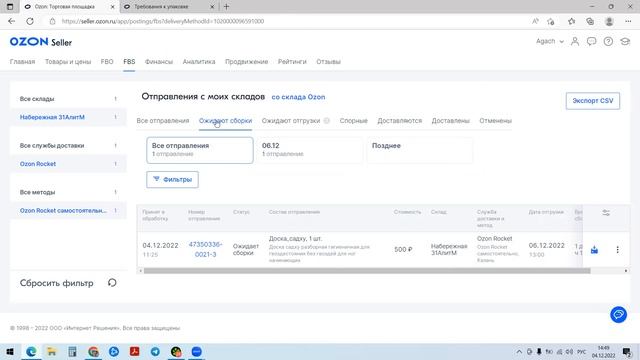Open File Explorer from taskbar
This screenshot has height=360, width=640.
(x=51, y=351)
